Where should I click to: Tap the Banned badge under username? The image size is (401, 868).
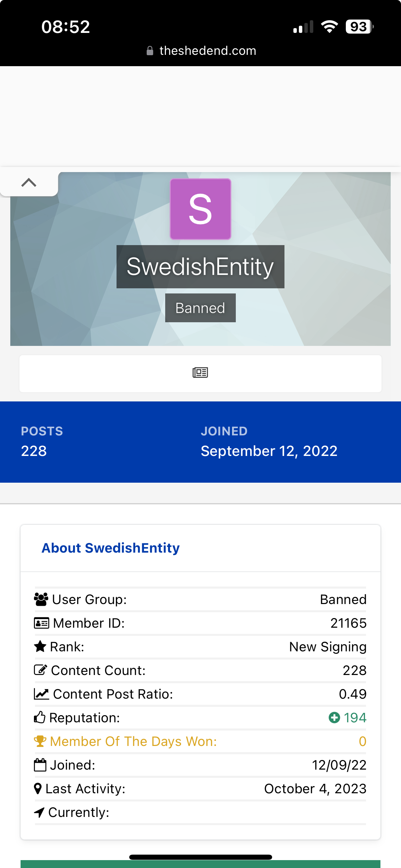[x=200, y=308]
